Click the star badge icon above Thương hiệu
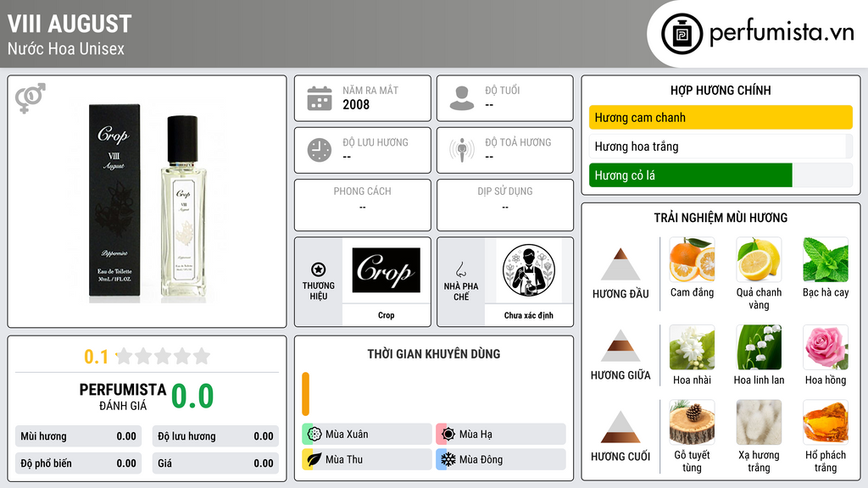 [319, 269]
